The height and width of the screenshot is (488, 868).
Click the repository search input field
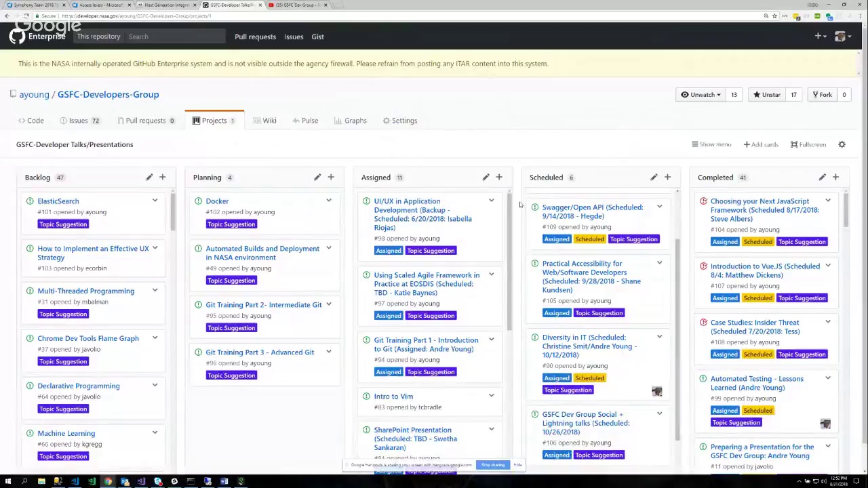175,37
